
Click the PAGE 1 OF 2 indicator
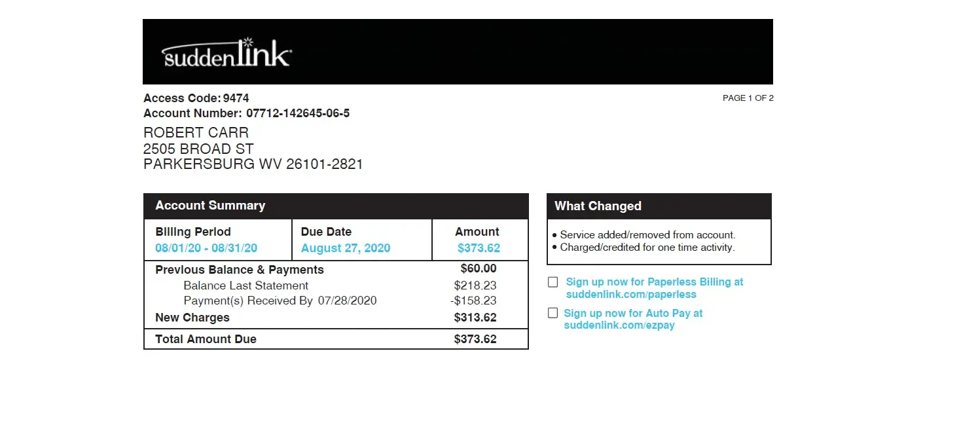click(748, 98)
